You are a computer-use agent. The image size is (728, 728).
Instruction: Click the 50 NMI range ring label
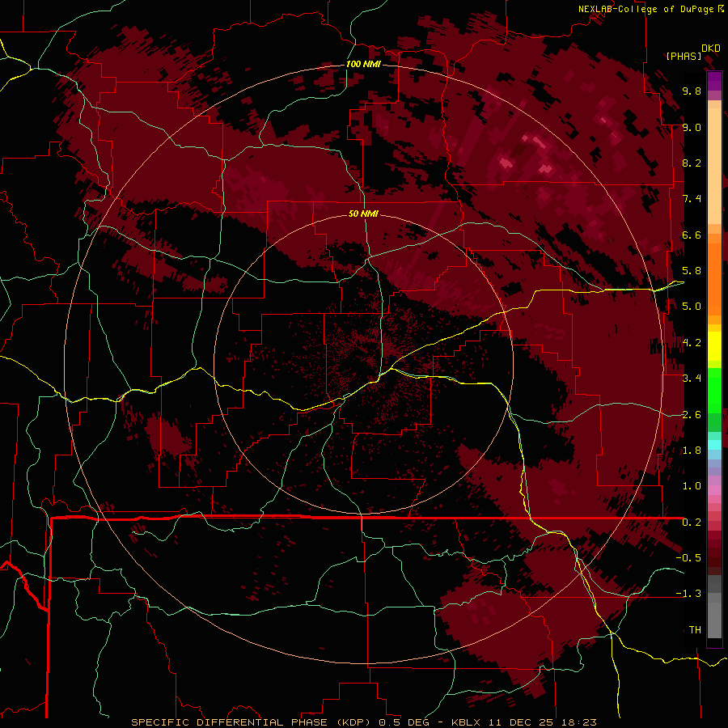coord(363,214)
